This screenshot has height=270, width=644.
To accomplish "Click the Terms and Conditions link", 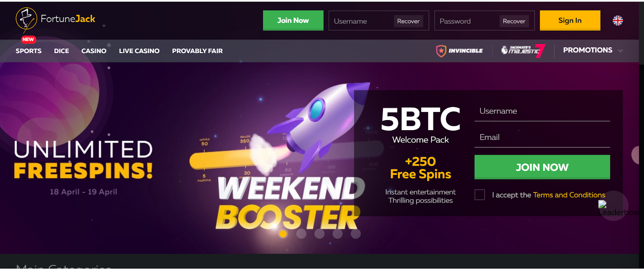I will click(569, 195).
